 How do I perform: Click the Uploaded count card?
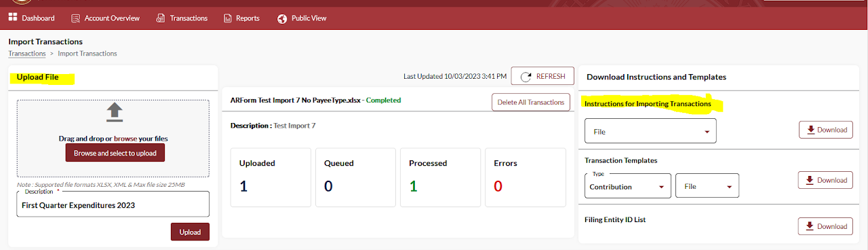coord(270,177)
